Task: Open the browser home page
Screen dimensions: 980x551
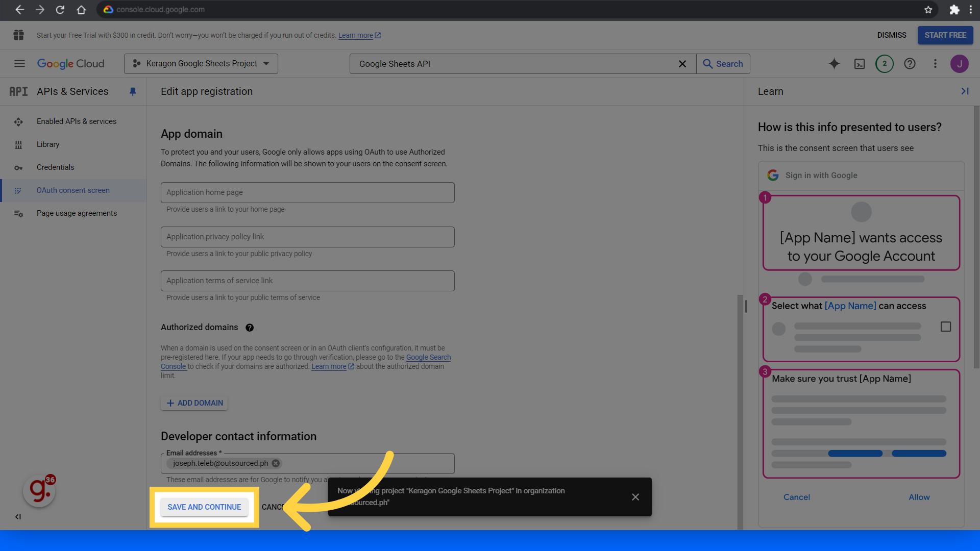Action: (81, 9)
